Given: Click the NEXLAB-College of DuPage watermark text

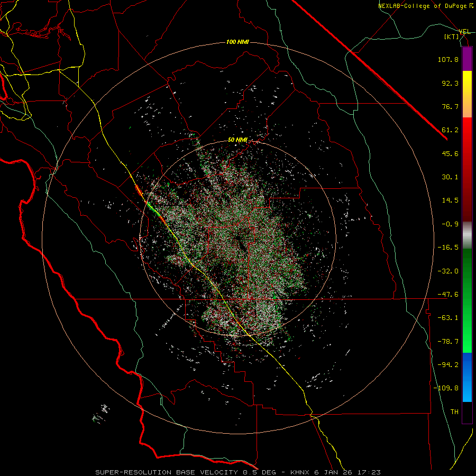Looking at the screenshot, I should coord(425,6).
